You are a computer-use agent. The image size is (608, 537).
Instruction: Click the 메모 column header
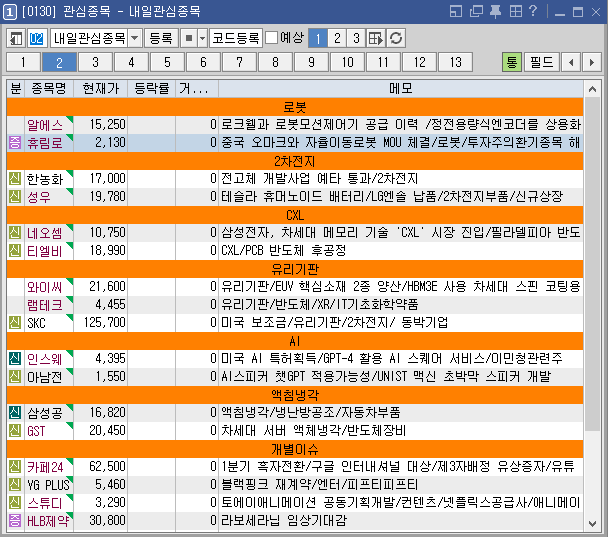click(x=401, y=89)
